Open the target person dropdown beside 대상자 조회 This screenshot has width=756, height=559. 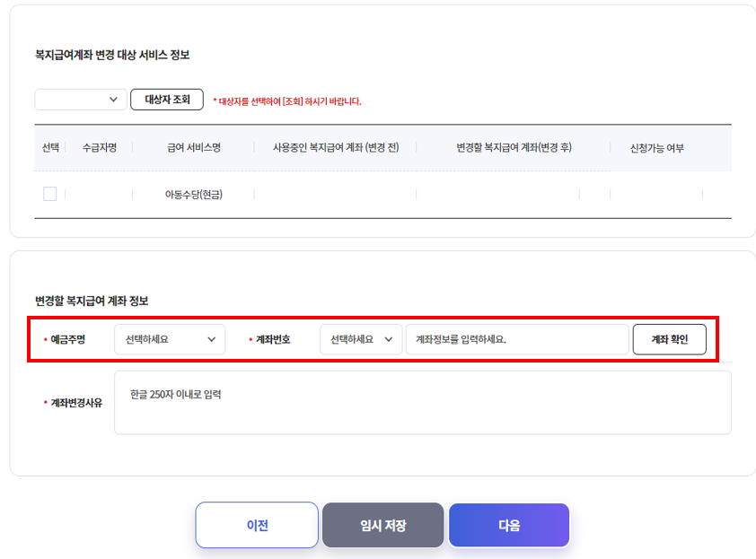[x=81, y=100]
